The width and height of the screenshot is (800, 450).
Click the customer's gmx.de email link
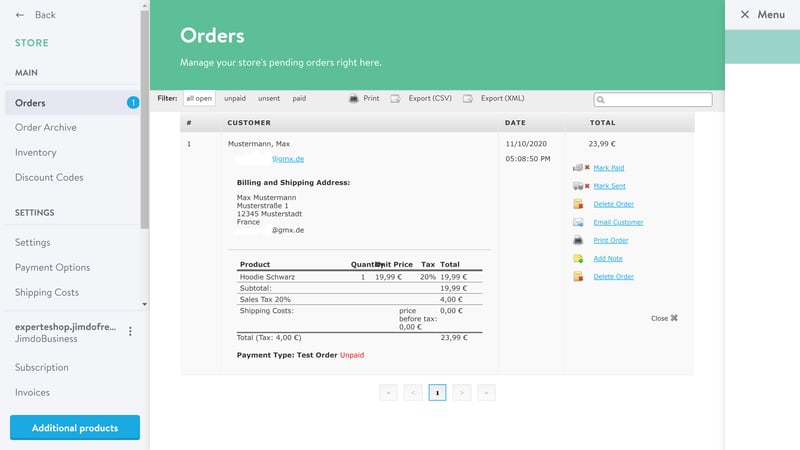(x=288, y=159)
